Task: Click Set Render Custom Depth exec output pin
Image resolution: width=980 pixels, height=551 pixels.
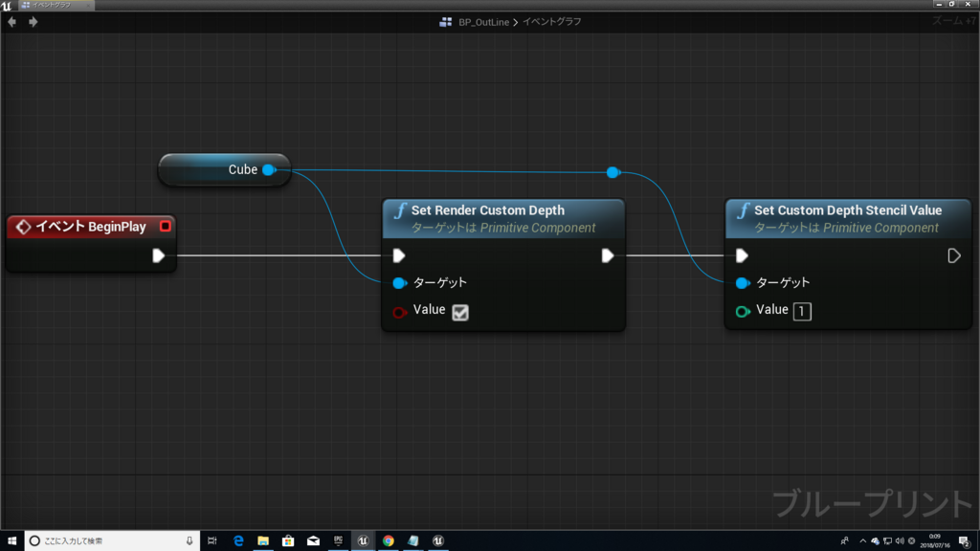Action: click(x=607, y=255)
